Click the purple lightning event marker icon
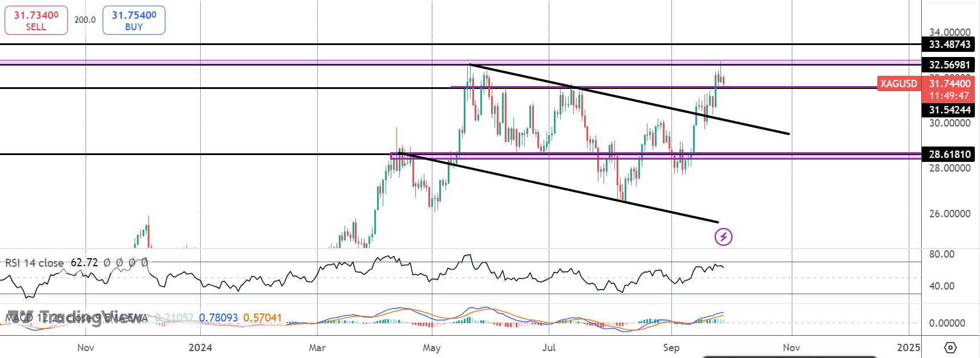The height and width of the screenshot is (358, 980). [723, 236]
